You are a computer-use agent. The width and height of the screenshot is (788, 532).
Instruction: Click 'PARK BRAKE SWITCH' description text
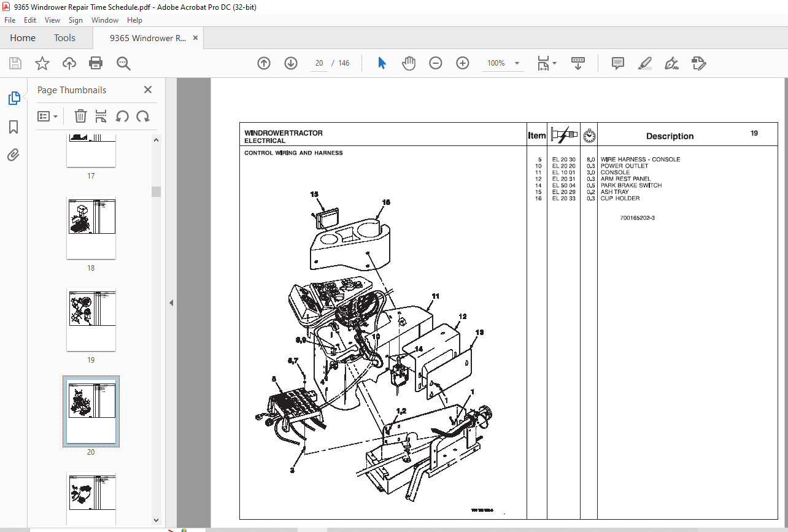pos(631,185)
